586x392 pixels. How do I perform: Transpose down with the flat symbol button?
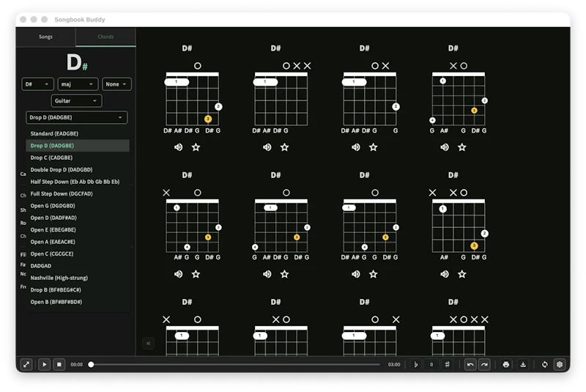click(415, 364)
